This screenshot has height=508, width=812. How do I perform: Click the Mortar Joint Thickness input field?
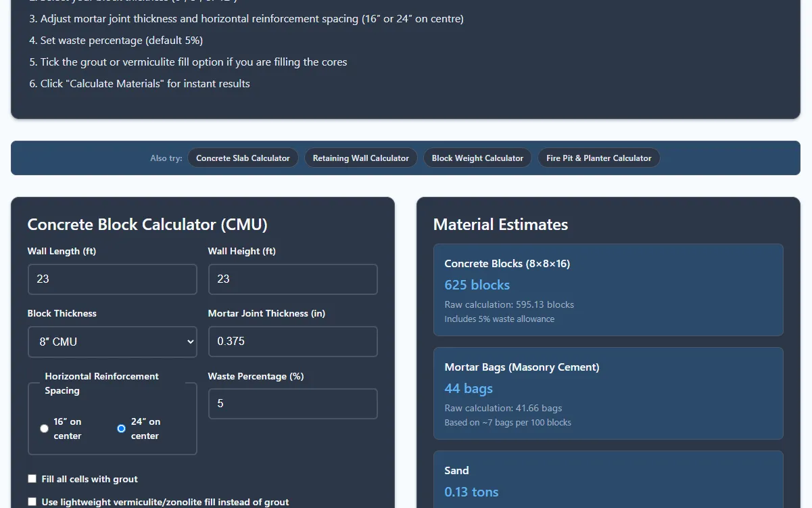click(293, 342)
